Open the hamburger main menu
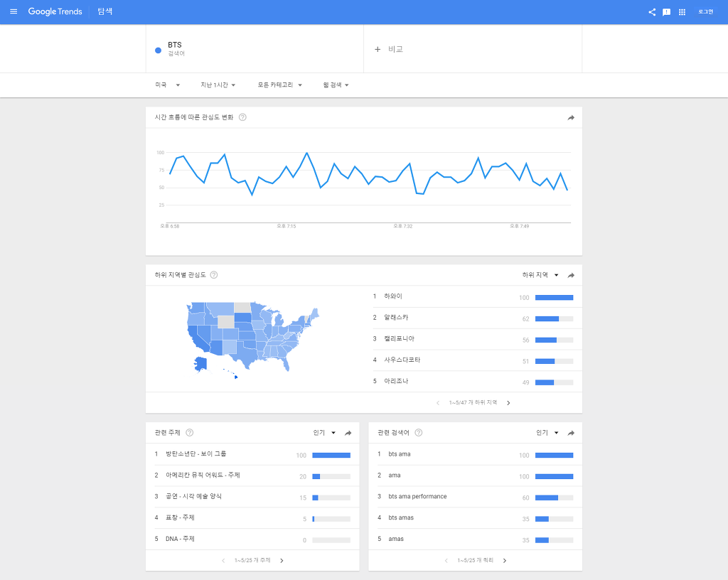The width and height of the screenshot is (728, 580). pyautogui.click(x=14, y=11)
